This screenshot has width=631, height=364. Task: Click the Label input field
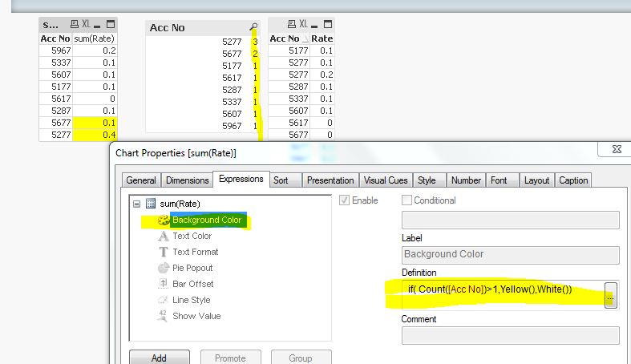tap(510, 255)
